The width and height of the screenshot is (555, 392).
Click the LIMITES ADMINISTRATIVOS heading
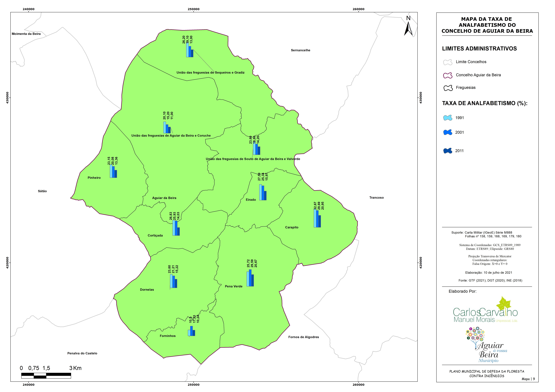point(479,49)
